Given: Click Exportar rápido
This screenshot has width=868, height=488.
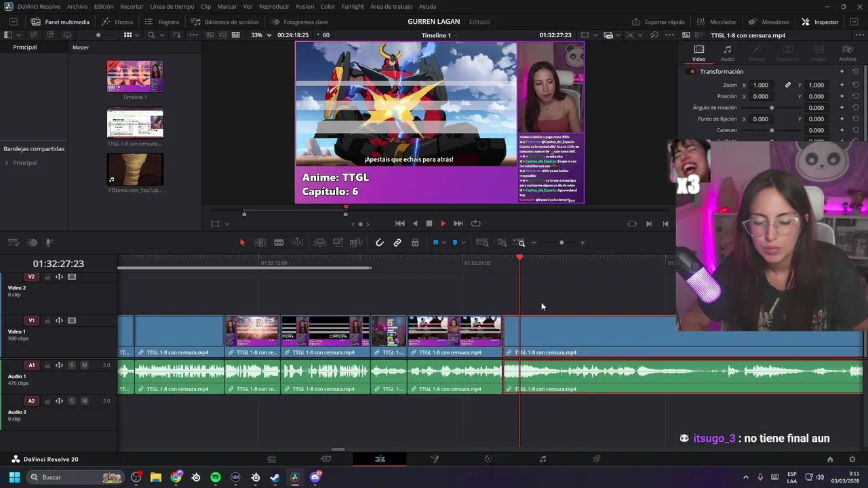Looking at the screenshot, I should click(x=658, y=22).
